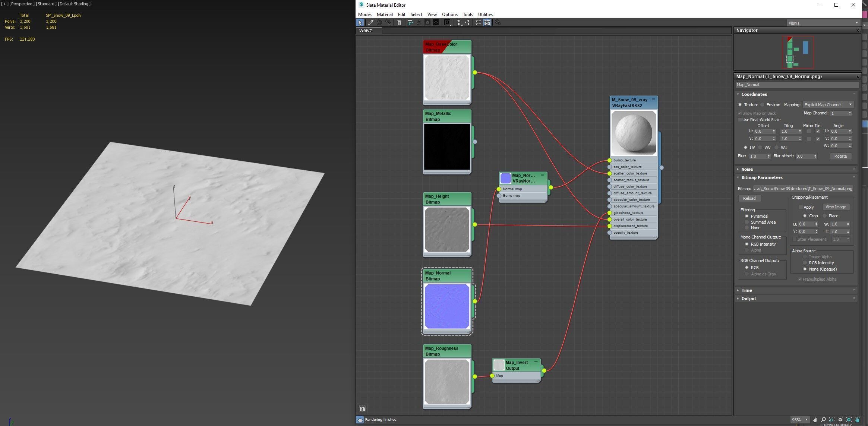Image resolution: width=868 pixels, height=426 pixels.
Task: Activate Zoom Region tool
Action: click(x=832, y=420)
